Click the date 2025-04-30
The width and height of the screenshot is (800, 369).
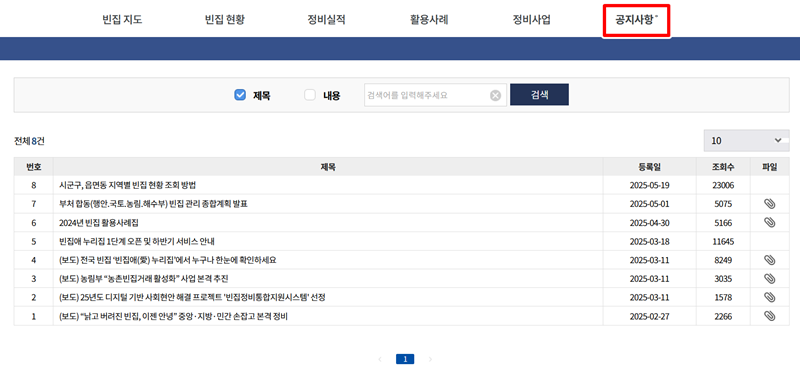click(649, 223)
